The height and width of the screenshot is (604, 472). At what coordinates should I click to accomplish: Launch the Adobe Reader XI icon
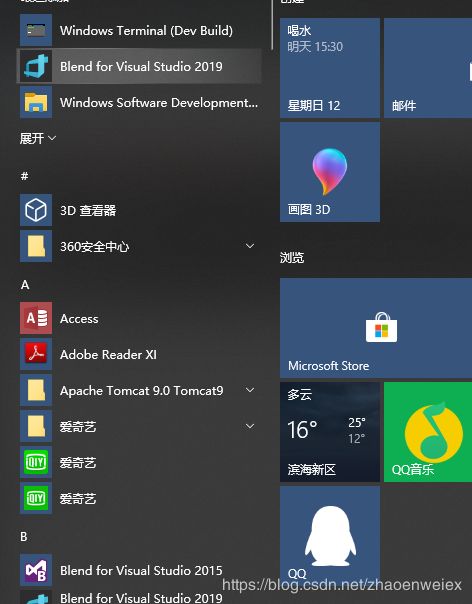pyautogui.click(x=36, y=354)
